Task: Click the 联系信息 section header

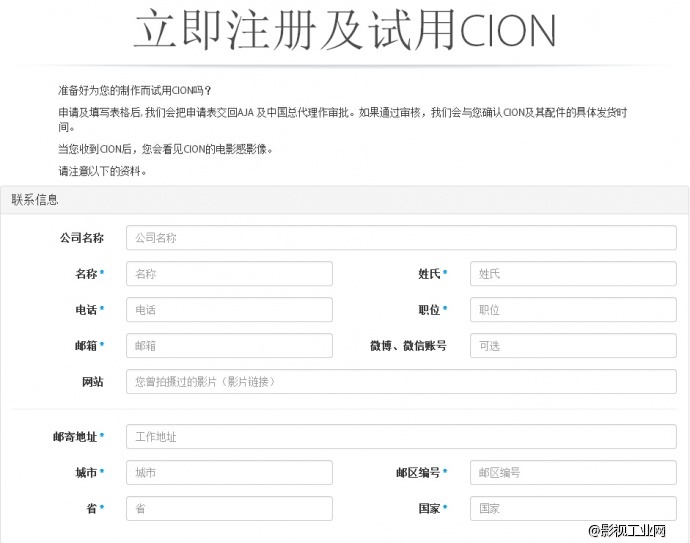Action: point(35,200)
